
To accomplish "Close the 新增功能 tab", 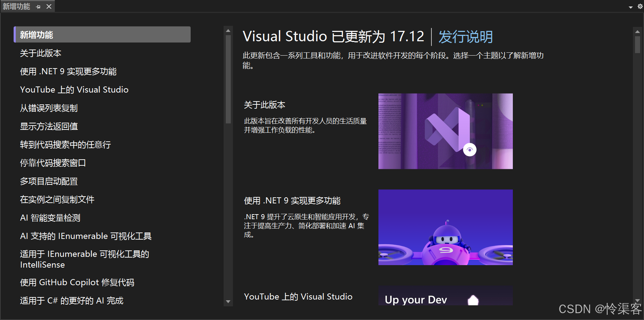I will click(x=49, y=6).
